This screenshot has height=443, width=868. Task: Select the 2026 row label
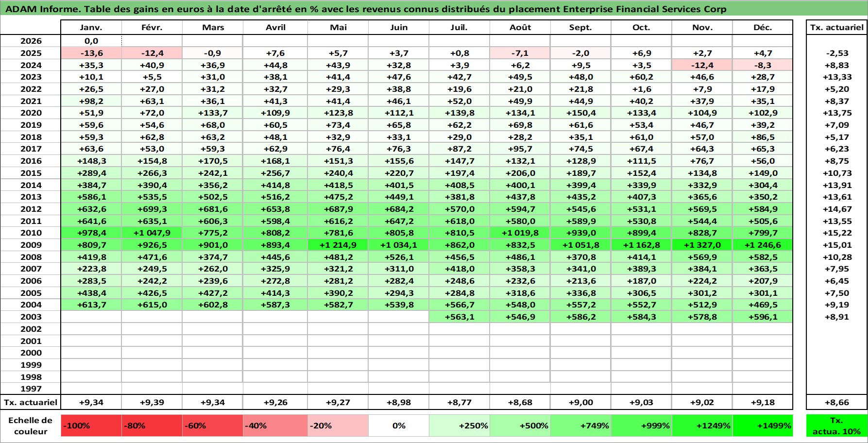click(x=31, y=41)
